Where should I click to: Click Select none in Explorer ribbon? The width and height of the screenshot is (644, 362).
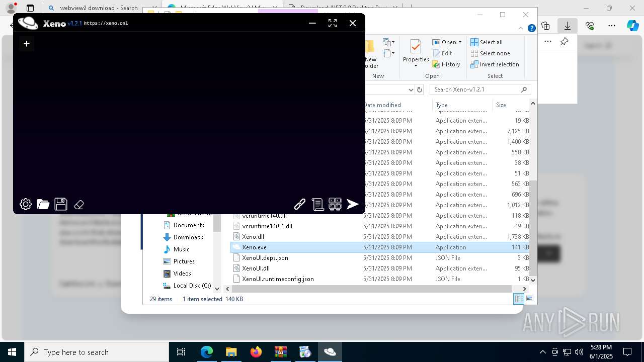(491, 53)
